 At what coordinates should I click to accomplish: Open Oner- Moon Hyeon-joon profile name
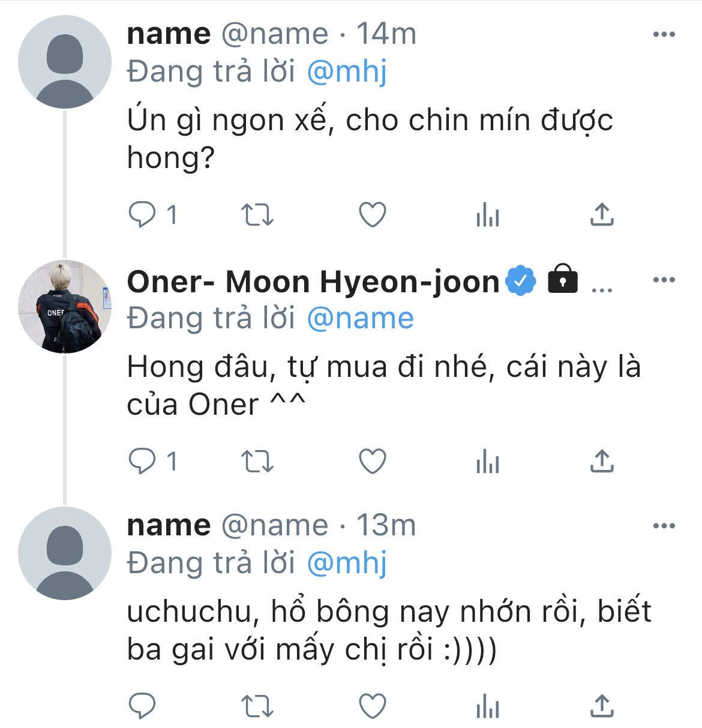[x=313, y=281]
